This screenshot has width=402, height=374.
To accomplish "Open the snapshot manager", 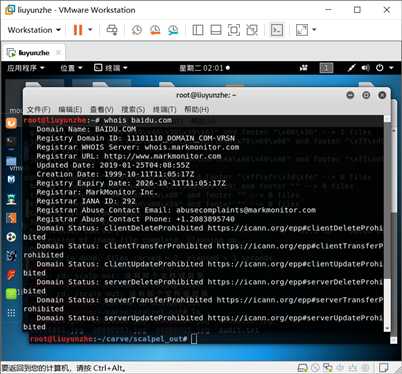I will 173,30.
